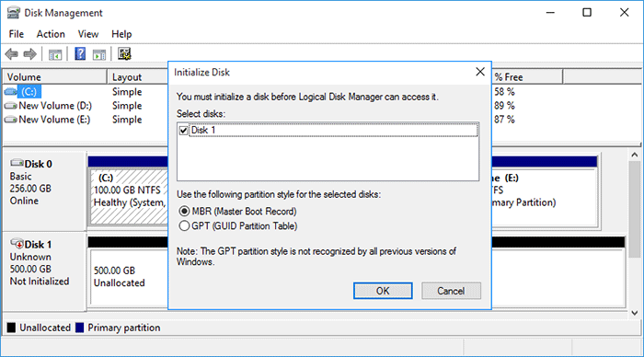This screenshot has width=644, height=357.
Task: Click the Show/Hide Action Pane icon
Action: (99, 54)
